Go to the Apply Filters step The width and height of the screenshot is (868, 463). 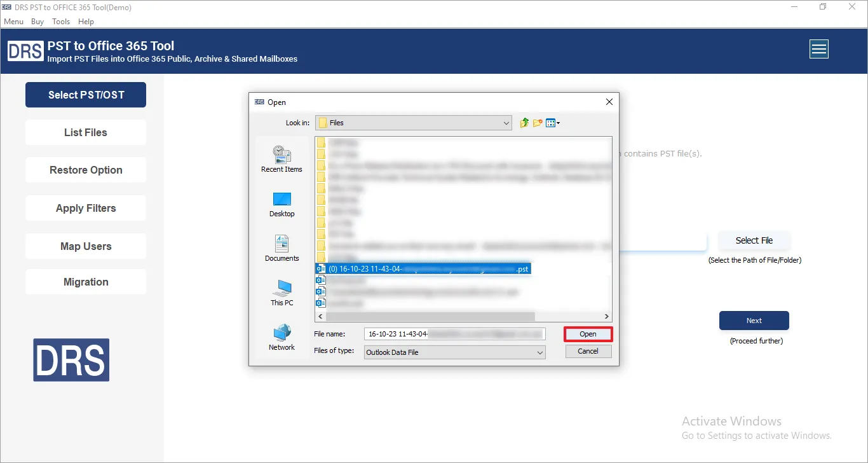pos(86,208)
